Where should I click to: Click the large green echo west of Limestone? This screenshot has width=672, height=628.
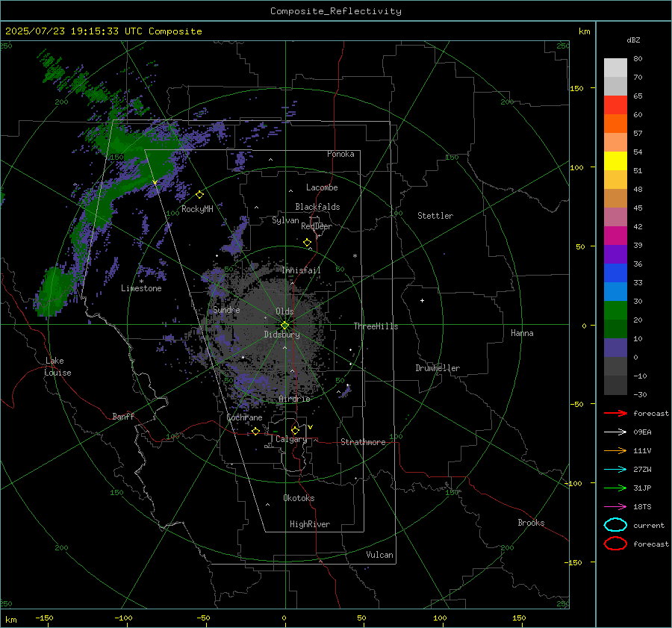click(54, 291)
